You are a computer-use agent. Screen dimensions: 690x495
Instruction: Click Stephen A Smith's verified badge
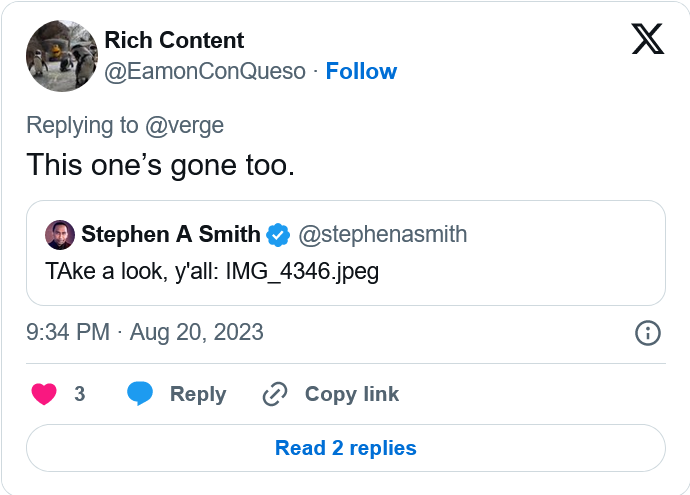click(x=279, y=235)
